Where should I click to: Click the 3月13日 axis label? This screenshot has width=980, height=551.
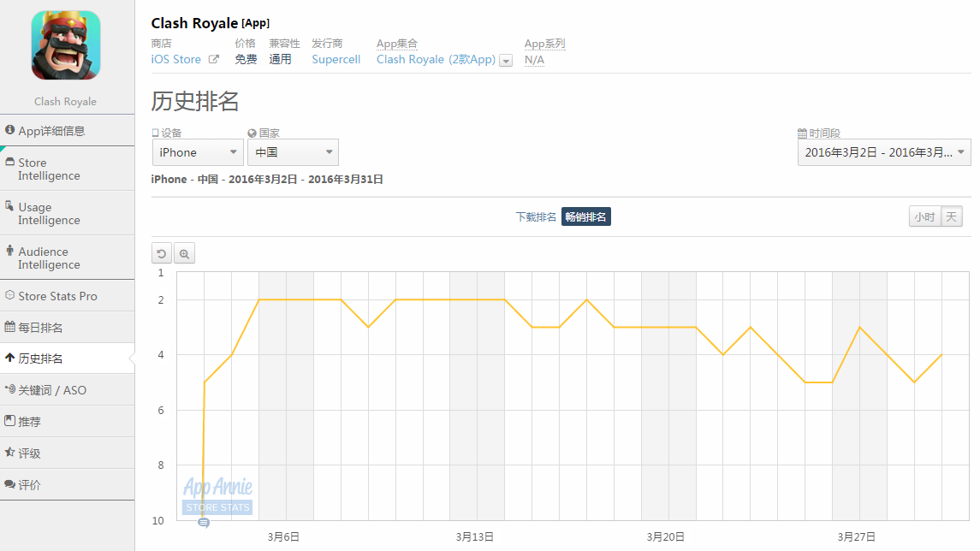tap(474, 536)
